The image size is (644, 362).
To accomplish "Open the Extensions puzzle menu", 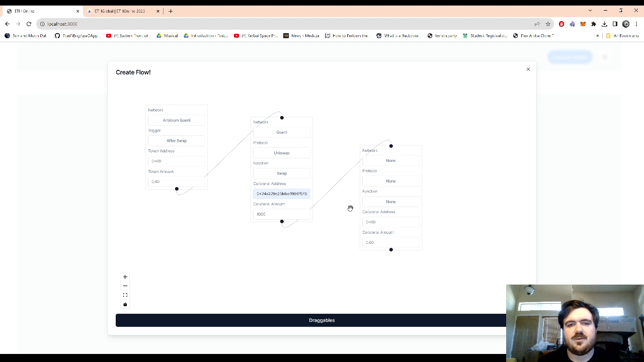I will click(594, 24).
